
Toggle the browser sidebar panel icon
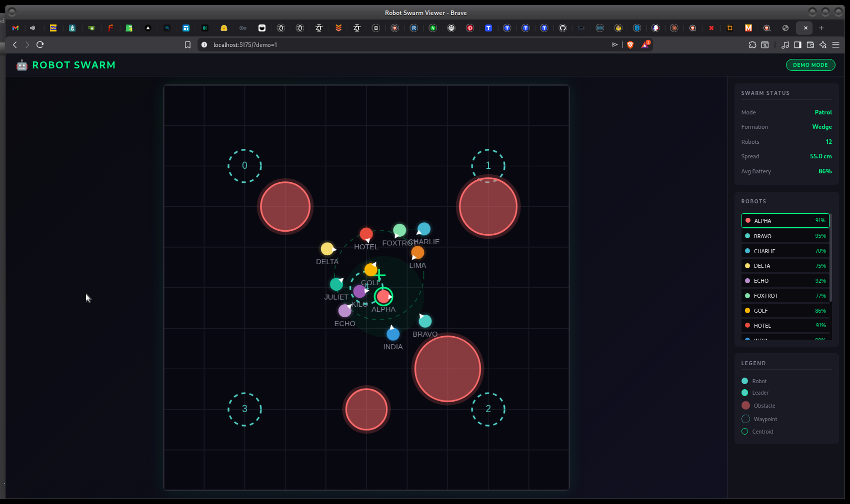(797, 45)
